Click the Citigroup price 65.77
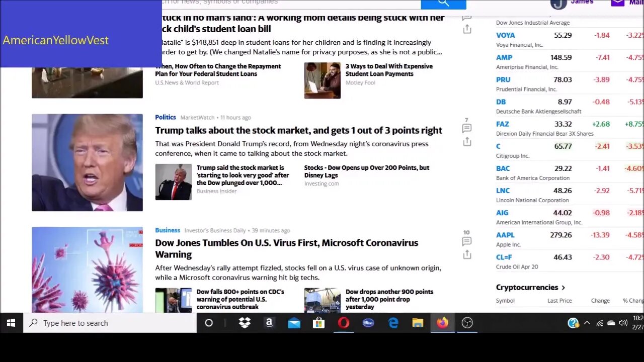 (563, 146)
